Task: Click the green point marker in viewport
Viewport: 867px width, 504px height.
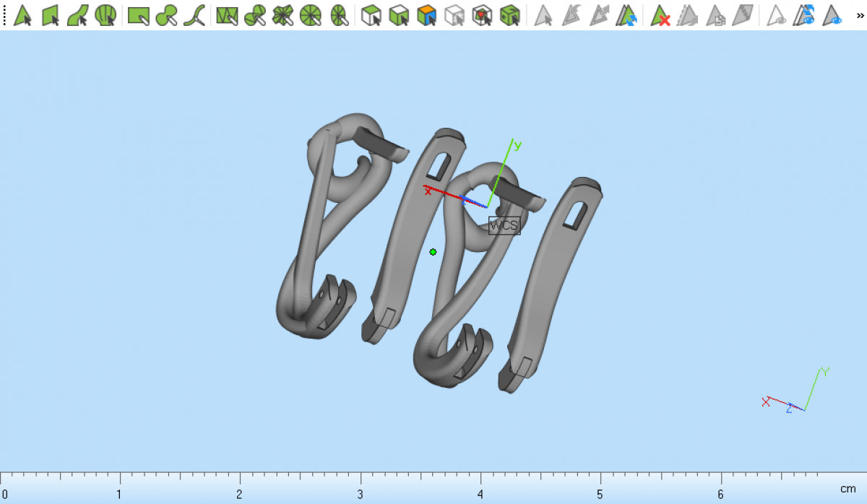Action: pos(433,252)
